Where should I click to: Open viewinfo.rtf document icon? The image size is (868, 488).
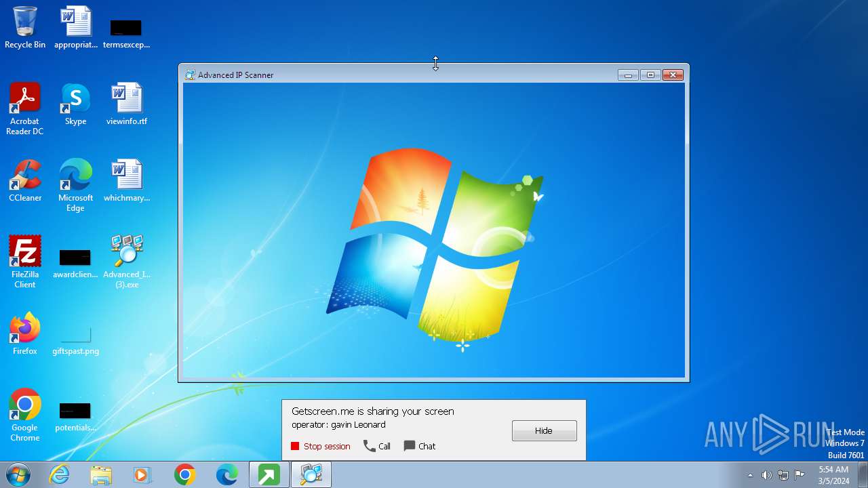point(127,104)
